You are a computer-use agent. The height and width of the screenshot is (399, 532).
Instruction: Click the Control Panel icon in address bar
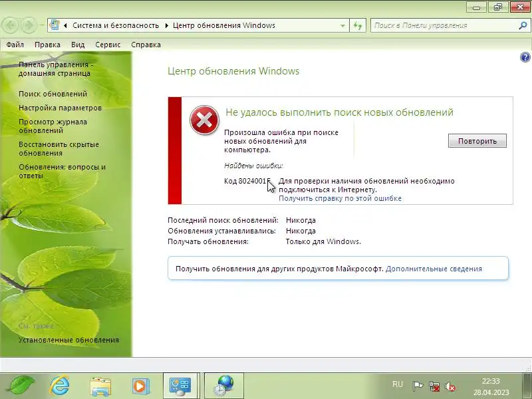[x=55, y=25]
